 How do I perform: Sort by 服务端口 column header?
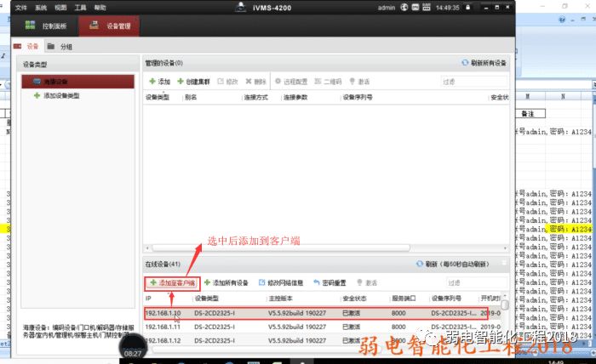pyautogui.click(x=404, y=299)
